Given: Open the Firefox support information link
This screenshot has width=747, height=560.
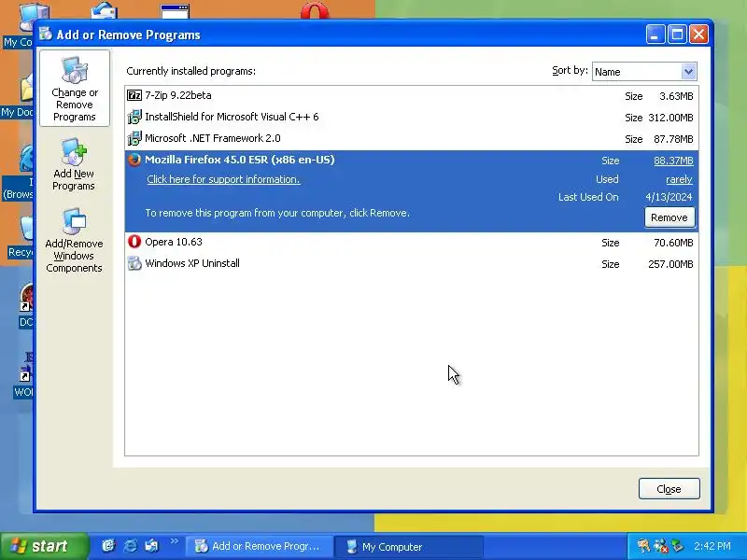Looking at the screenshot, I should click(x=223, y=179).
